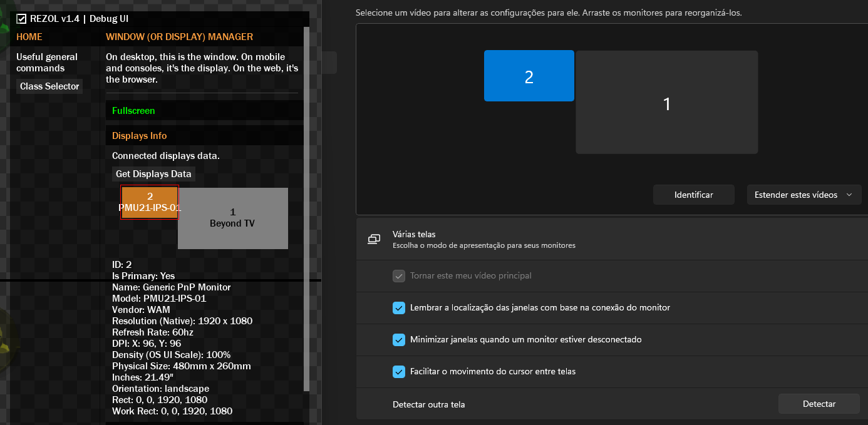868x425 pixels.
Task: Click the Class Selector button
Action: [x=49, y=86]
